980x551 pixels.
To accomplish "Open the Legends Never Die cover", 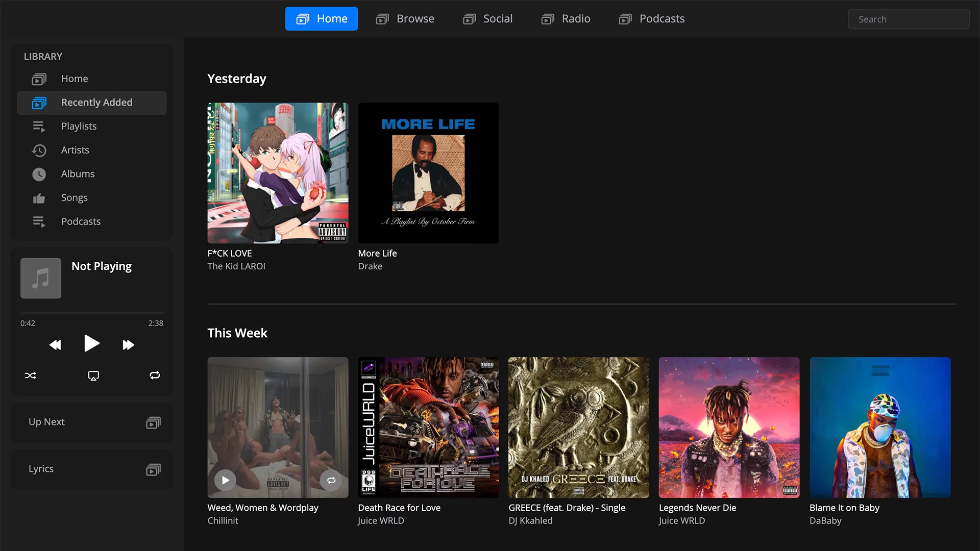I will tap(729, 428).
